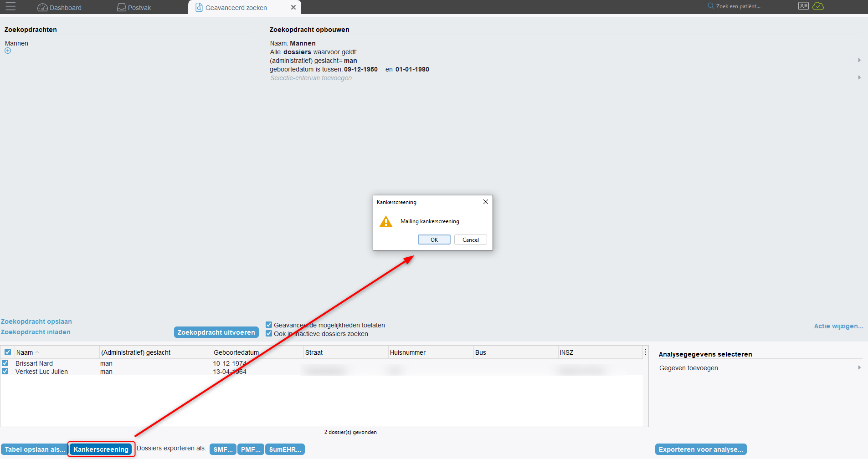Click the Gegeven toevoegen text
Screen dimensions: 868x459
click(688, 368)
